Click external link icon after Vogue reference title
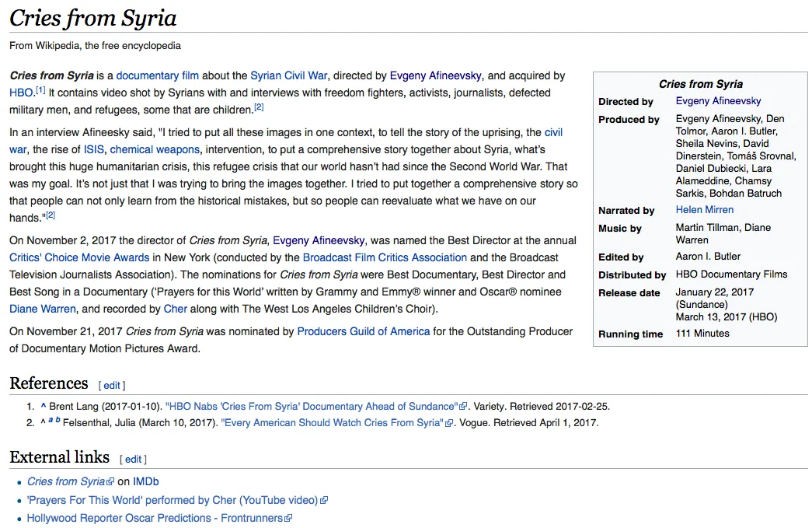Screen dimensions: 812x528 (448, 423)
